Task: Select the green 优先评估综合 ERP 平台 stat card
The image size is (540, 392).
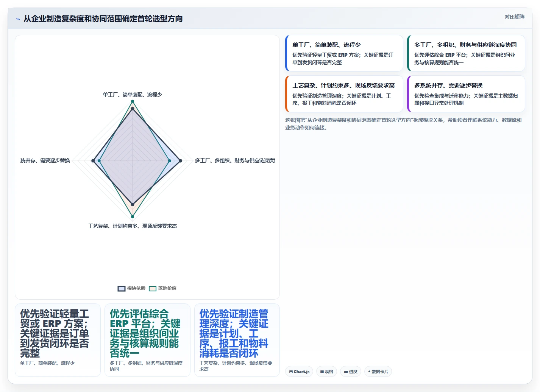Action: (147, 340)
